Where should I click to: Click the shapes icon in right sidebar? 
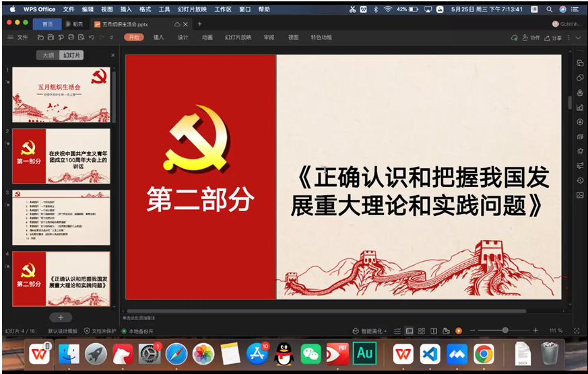[x=580, y=78]
